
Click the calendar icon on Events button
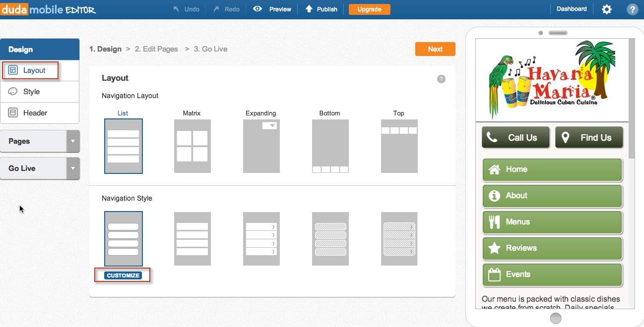[494, 274]
